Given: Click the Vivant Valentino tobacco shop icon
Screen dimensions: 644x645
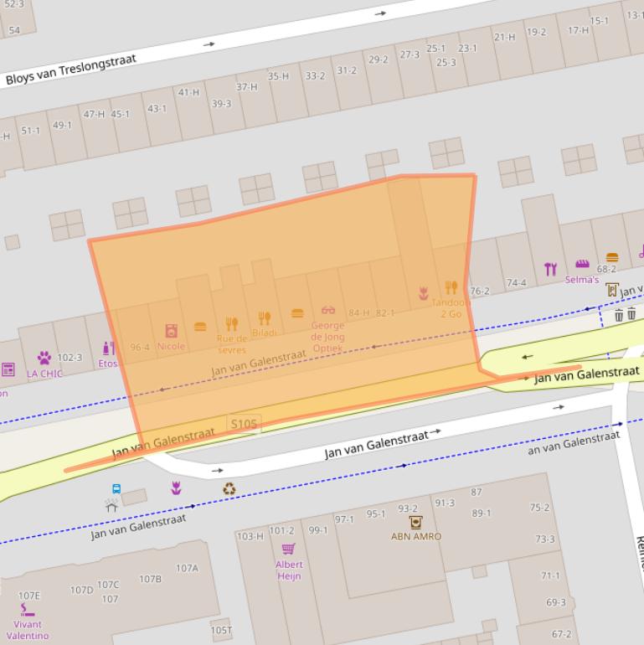Looking at the screenshot, I should [27, 609].
